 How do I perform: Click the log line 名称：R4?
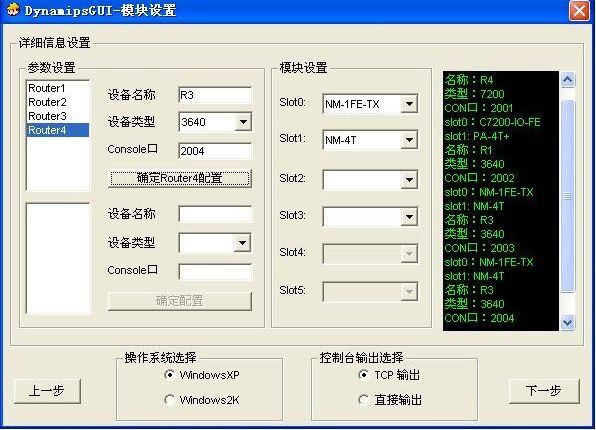(x=469, y=80)
